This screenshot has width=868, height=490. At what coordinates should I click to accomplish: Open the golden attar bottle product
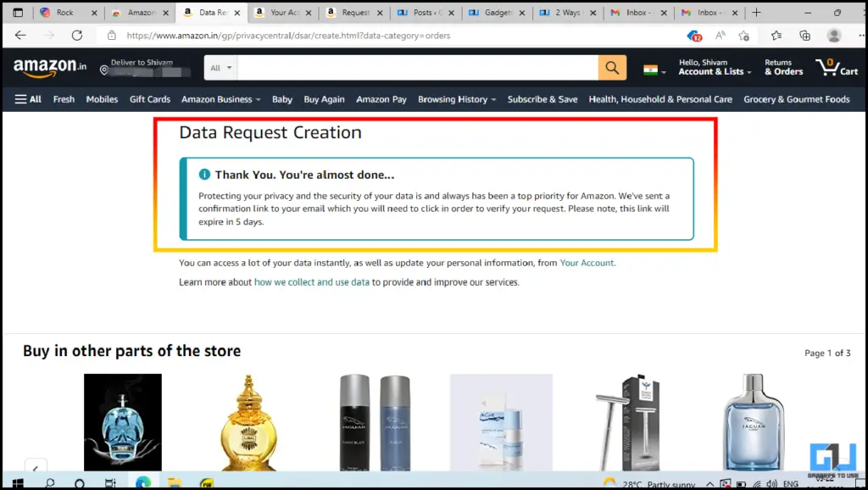click(248, 422)
